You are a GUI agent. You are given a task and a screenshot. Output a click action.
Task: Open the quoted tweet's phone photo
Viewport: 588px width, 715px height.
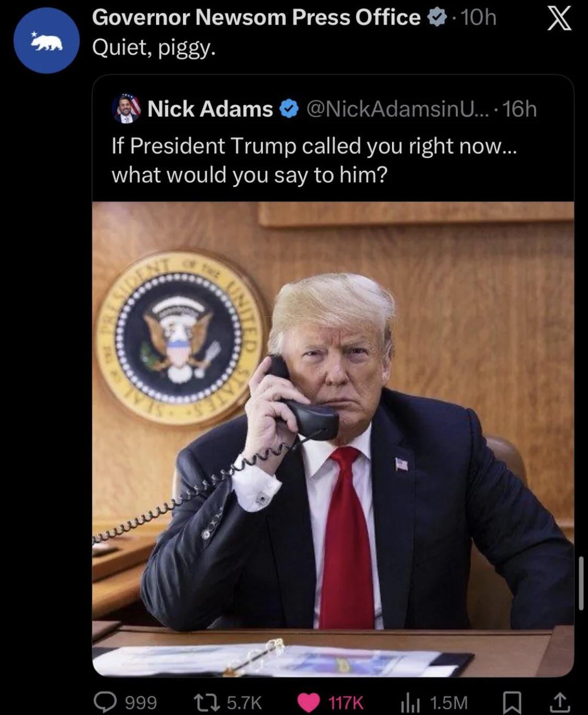(333, 439)
